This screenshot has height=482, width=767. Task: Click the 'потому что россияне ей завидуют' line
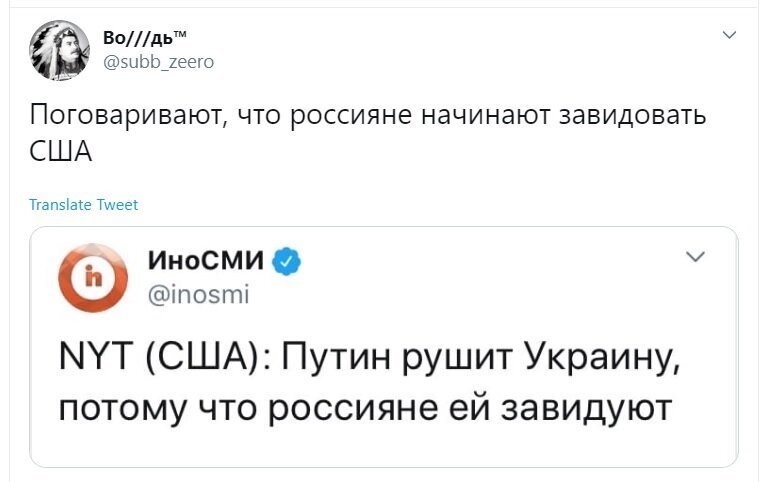[x=365, y=408]
